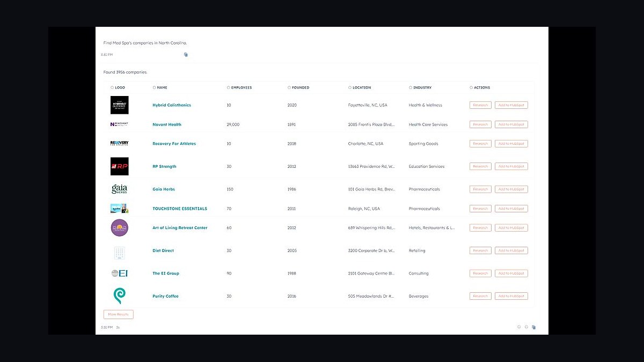Add RP Strength to HubSpot
The image size is (644, 362).
pos(511,166)
